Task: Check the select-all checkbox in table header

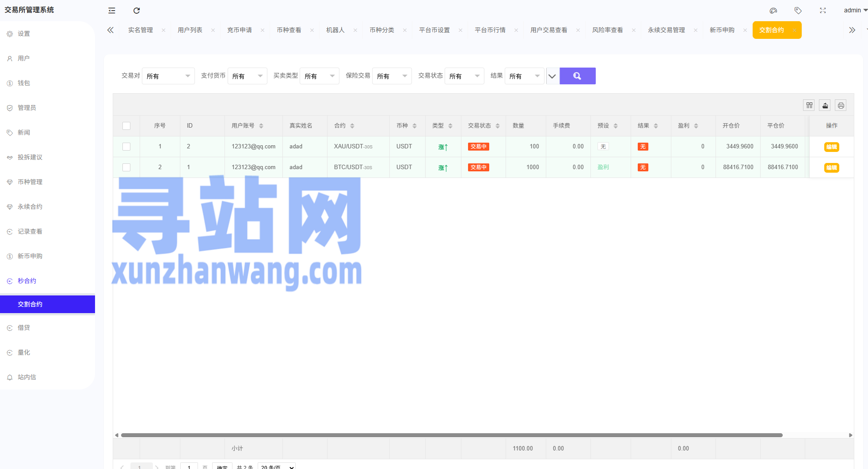Action: (126, 126)
